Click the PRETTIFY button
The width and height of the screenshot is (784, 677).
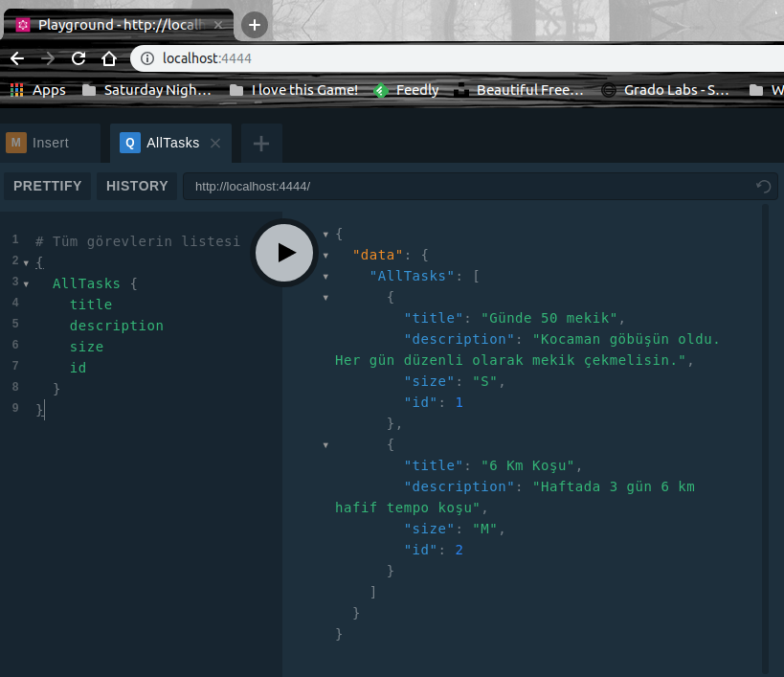[x=47, y=186]
